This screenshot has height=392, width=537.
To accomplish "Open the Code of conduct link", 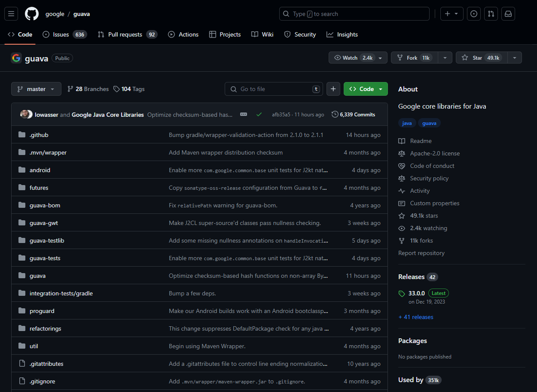I will pyautogui.click(x=426, y=166).
